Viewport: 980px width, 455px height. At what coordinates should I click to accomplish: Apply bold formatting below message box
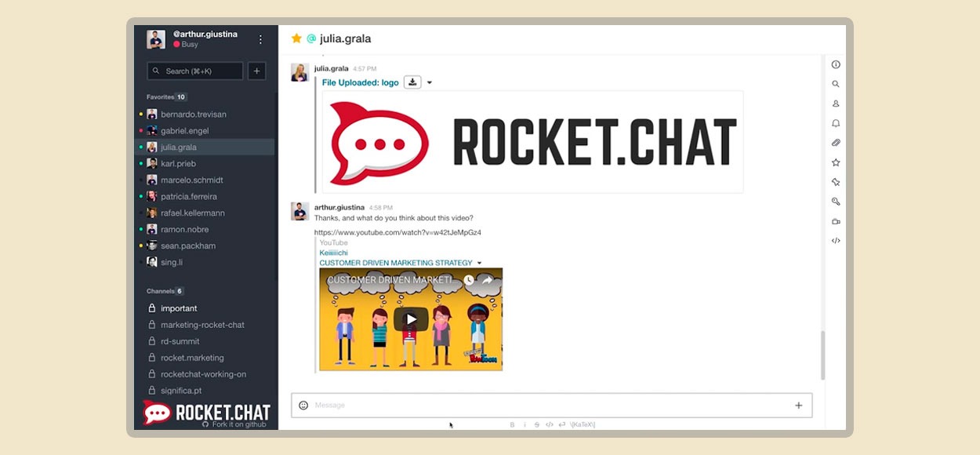[x=512, y=424]
